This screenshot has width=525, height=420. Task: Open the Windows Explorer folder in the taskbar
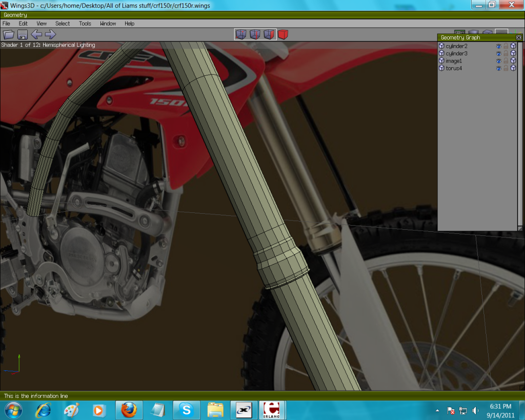pos(215,410)
